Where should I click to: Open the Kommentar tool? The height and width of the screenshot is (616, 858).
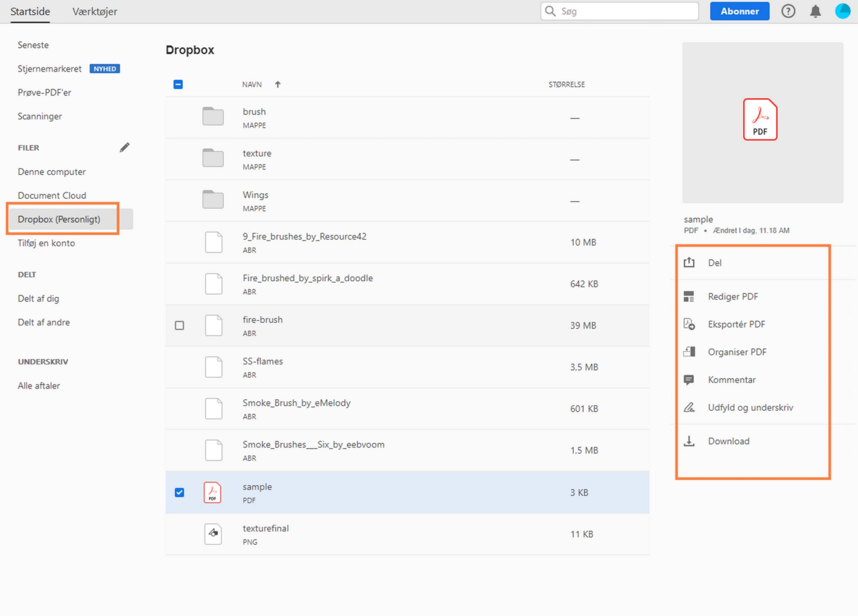(x=732, y=380)
